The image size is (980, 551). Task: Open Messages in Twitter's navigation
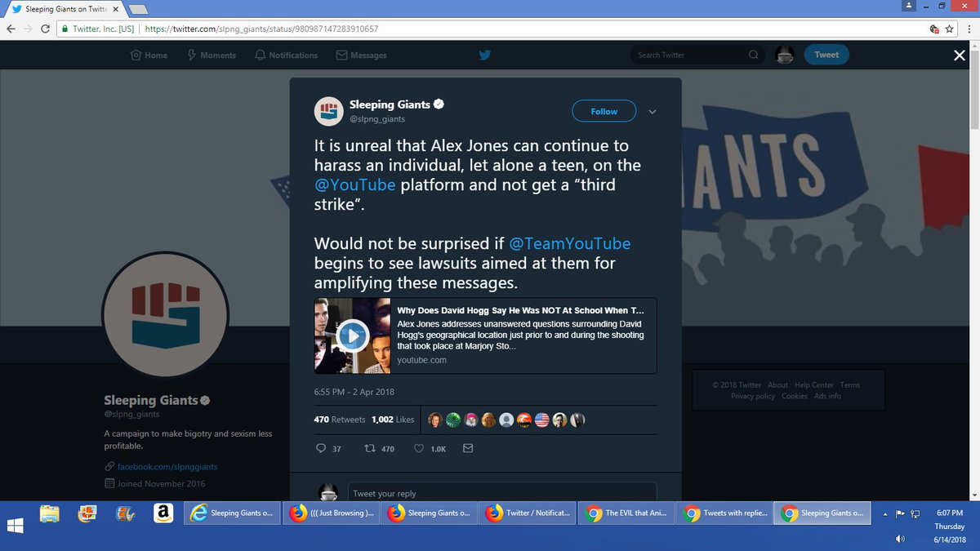(x=361, y=55)
